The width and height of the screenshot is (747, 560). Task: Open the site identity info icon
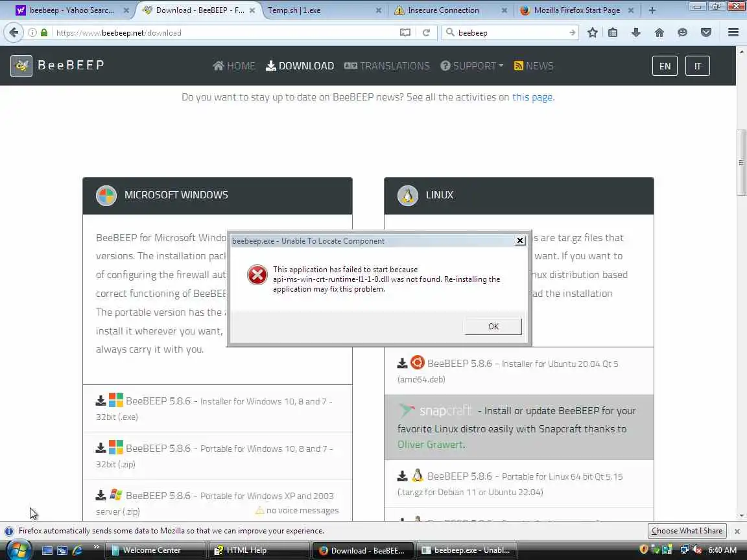[x=32, y=32]
